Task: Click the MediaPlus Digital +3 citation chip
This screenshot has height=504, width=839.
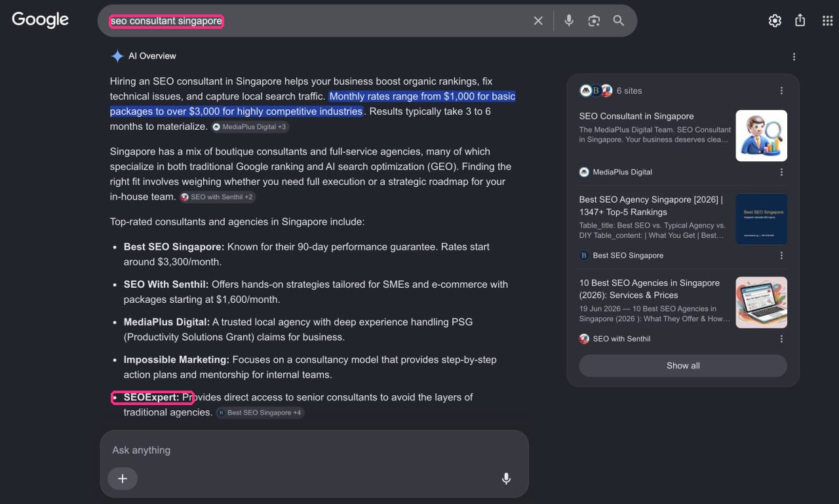Action: pos(250,126)
